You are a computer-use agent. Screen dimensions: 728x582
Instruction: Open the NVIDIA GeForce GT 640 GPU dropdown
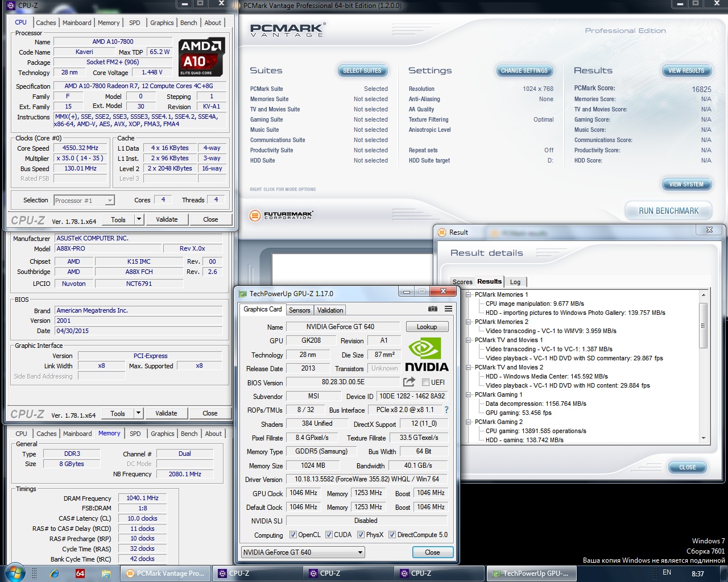[x=303, y=552]
